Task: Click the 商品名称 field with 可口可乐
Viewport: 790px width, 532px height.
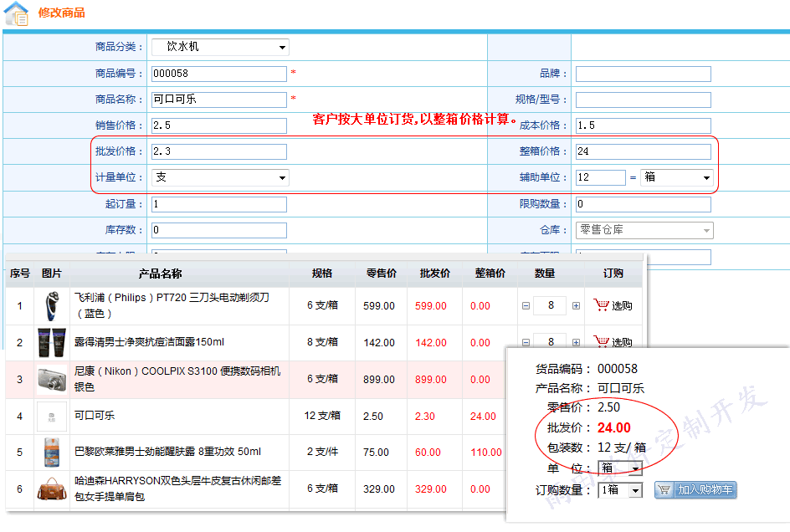Action: pos(219,100)
